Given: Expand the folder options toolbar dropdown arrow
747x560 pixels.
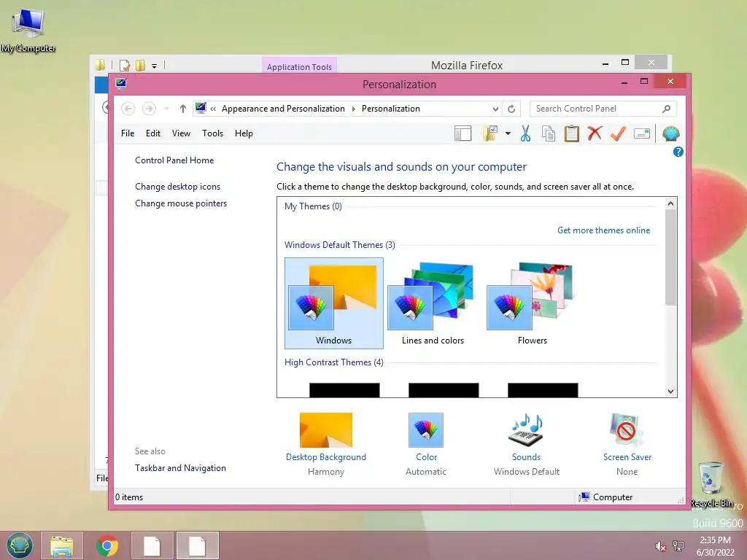Looking at the screenshot, I should pos(508,134).
